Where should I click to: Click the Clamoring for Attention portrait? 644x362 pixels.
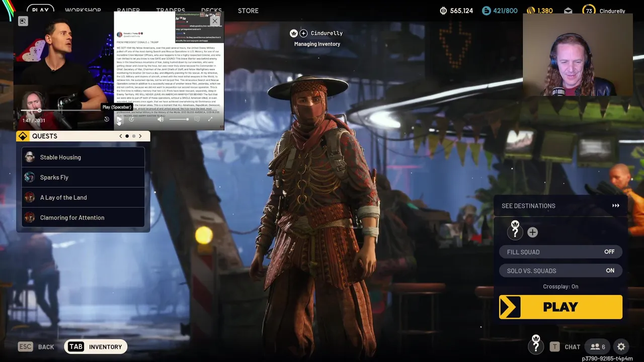tap(30, 218)
